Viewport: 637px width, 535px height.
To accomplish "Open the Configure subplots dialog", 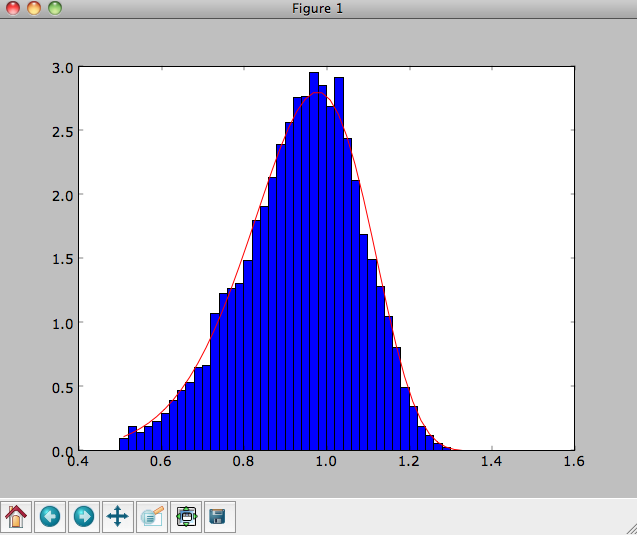I will point(186,517).
